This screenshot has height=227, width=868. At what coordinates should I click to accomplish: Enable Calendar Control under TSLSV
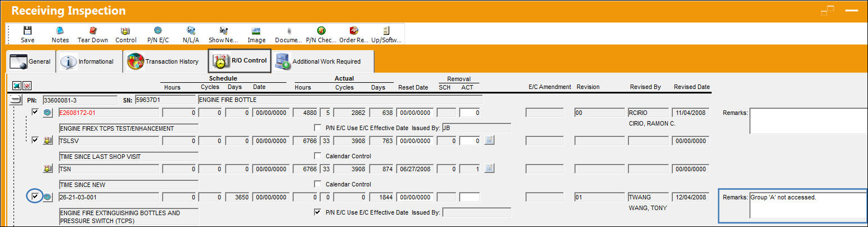tap(318, 156)
